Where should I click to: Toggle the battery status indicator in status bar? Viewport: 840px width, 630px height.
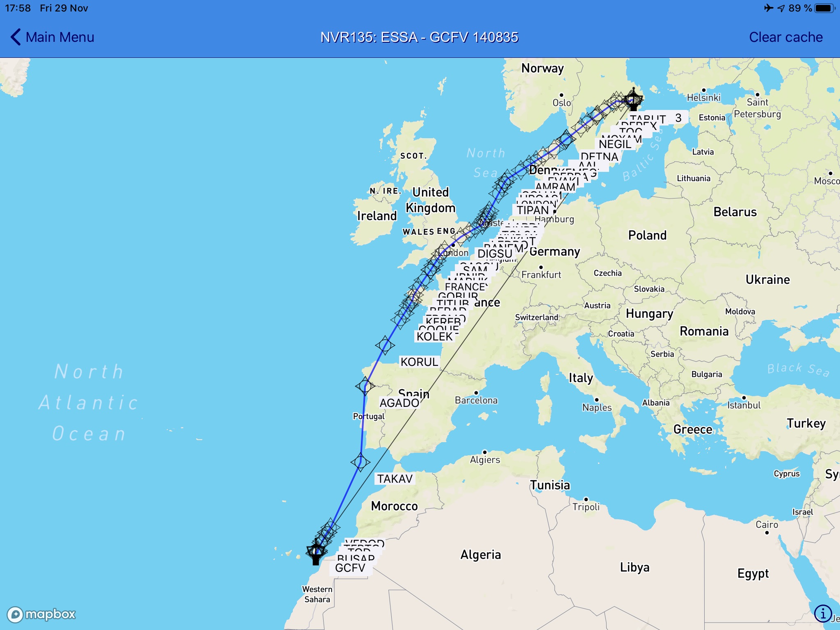[x=823, y=9]
